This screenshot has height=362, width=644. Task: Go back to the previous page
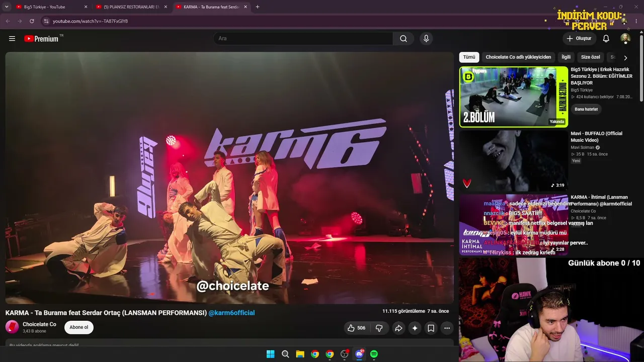pos(8,21)
